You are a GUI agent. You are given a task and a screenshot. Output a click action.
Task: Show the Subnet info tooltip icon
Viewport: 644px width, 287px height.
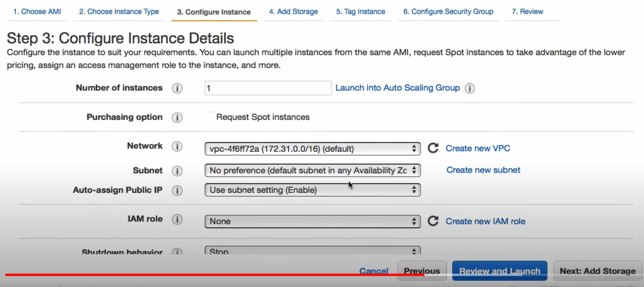pyautogui.click(x=177, y=171)
